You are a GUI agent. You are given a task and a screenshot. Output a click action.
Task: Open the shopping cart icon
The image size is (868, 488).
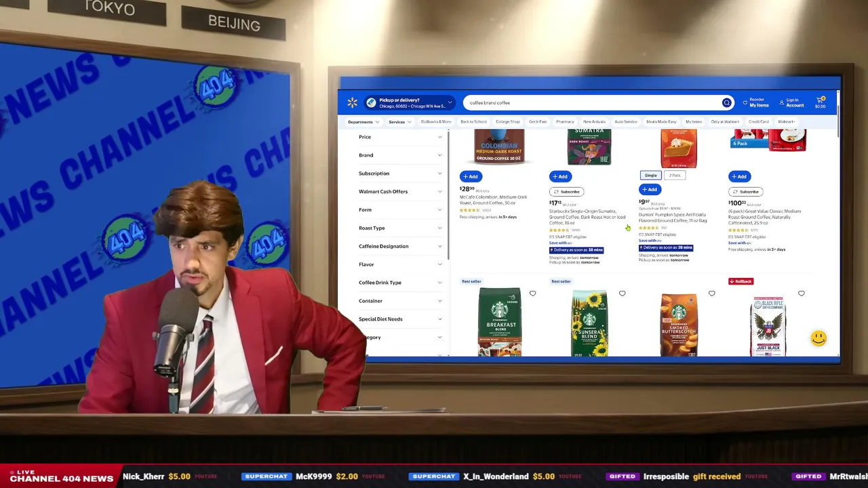pyautogui.click(x=821, y=102)
